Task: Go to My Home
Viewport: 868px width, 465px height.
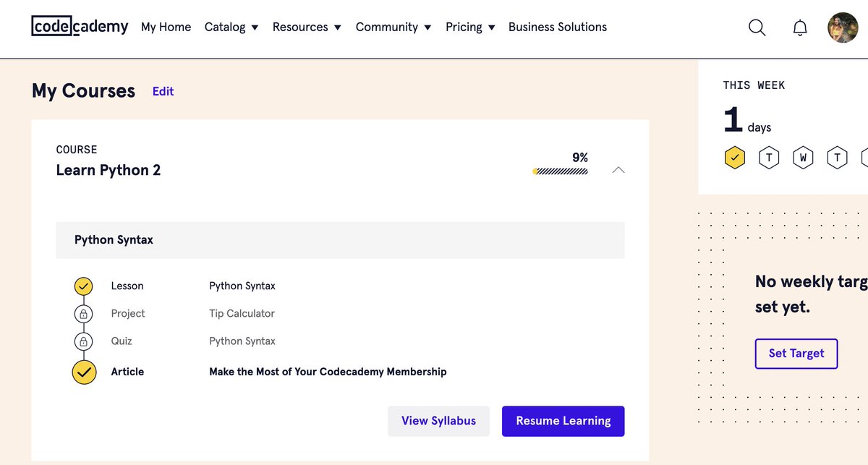Action: (166, 27)
